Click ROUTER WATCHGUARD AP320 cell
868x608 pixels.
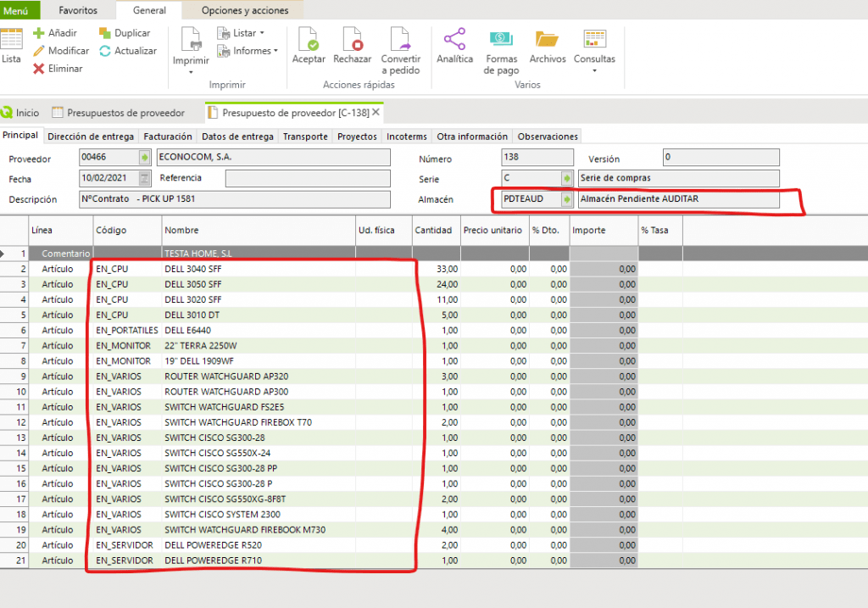pos(259,377)
